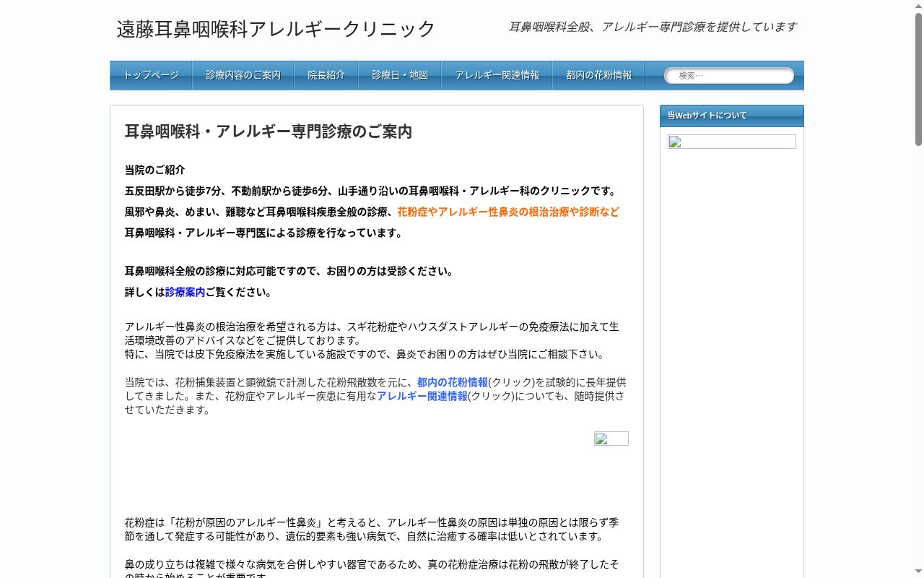Image resolution: width=924 pixels, height=578 pixels.
Task: Click the line 耳鼻咽喉科・アレルギー専門医による診療を行なっています
Action: pyautogui.click(x=266, y=233)
